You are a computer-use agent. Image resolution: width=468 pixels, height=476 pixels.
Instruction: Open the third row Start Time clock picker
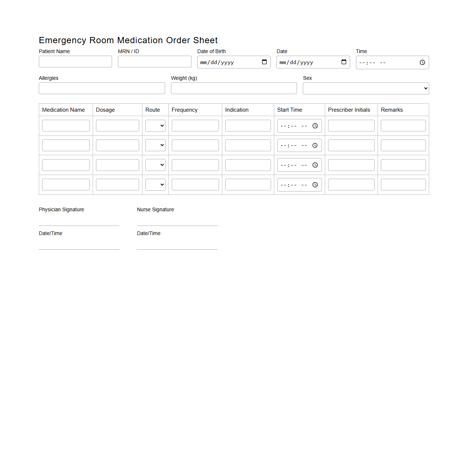point(315,165)
